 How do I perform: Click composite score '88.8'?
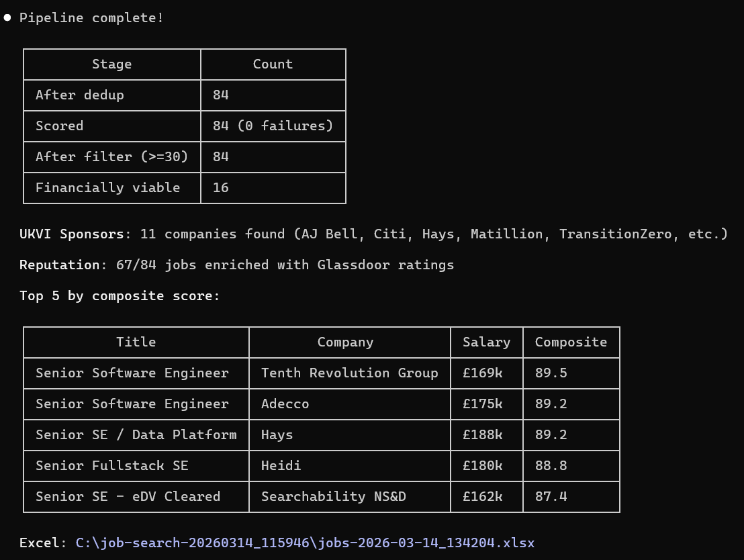pos(551,465)
